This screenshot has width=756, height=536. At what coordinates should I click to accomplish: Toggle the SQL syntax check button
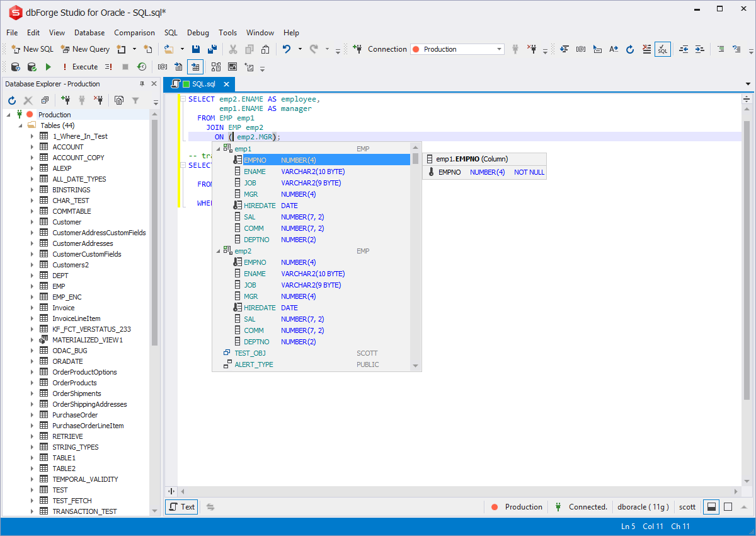pos(662,49)
